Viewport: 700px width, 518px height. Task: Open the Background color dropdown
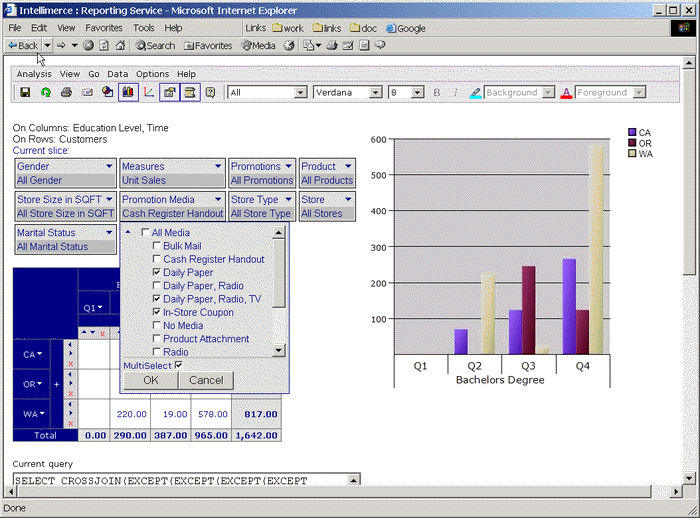548,92
